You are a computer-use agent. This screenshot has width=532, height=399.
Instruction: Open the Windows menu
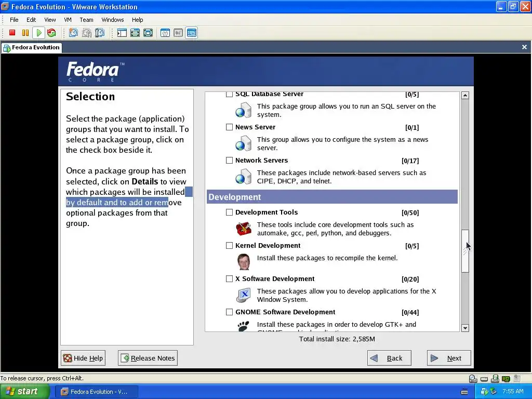point(113,20)
